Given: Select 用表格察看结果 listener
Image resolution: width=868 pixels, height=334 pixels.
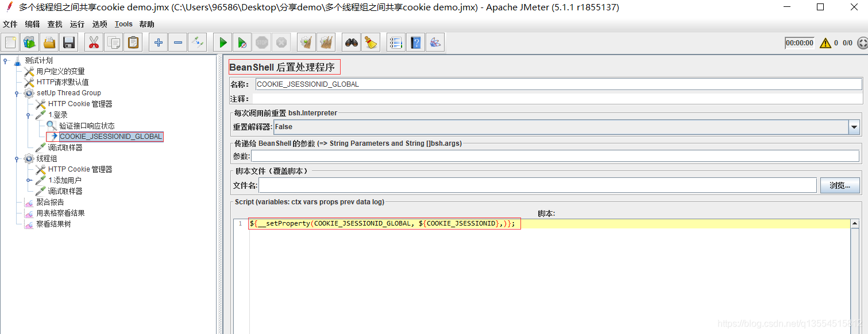Looking at the screenshot, I should (60, 213).
